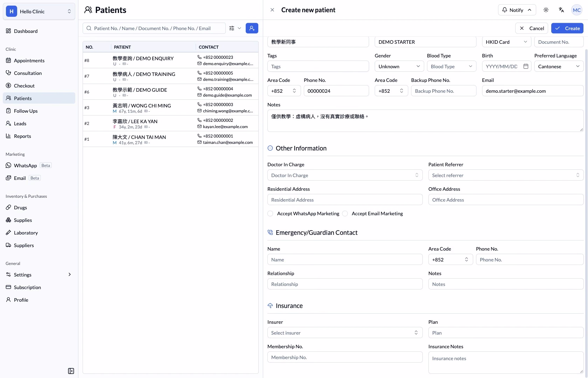Click the Cancel button
This screenshot has height=378, width=588.
532,28
